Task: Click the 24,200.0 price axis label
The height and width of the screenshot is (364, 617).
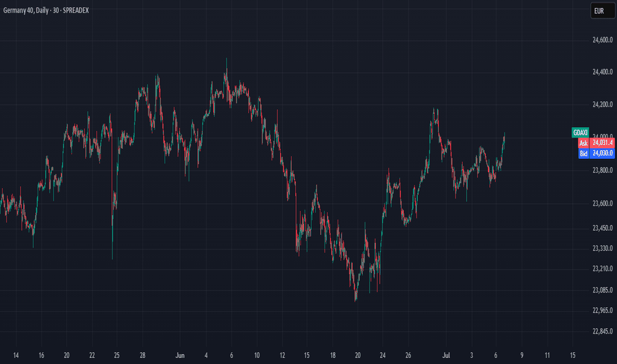Action: 602,105
